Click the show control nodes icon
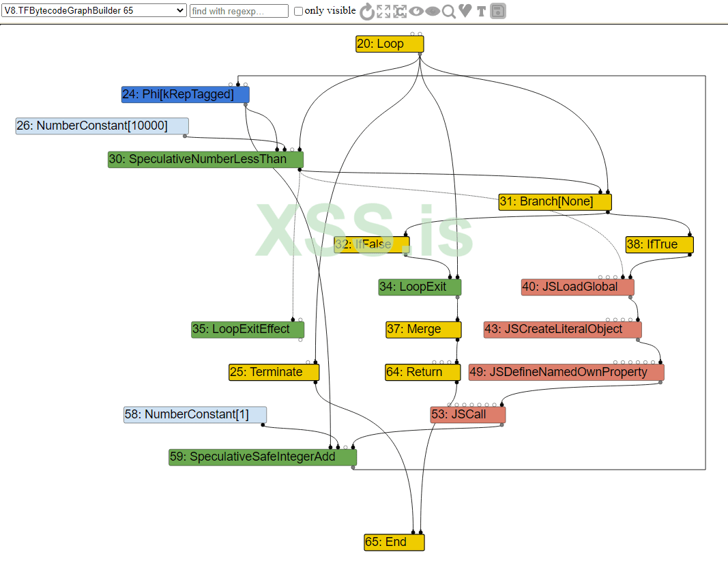Viewport: 728px width, 561px height. click(x=400, y=11)
